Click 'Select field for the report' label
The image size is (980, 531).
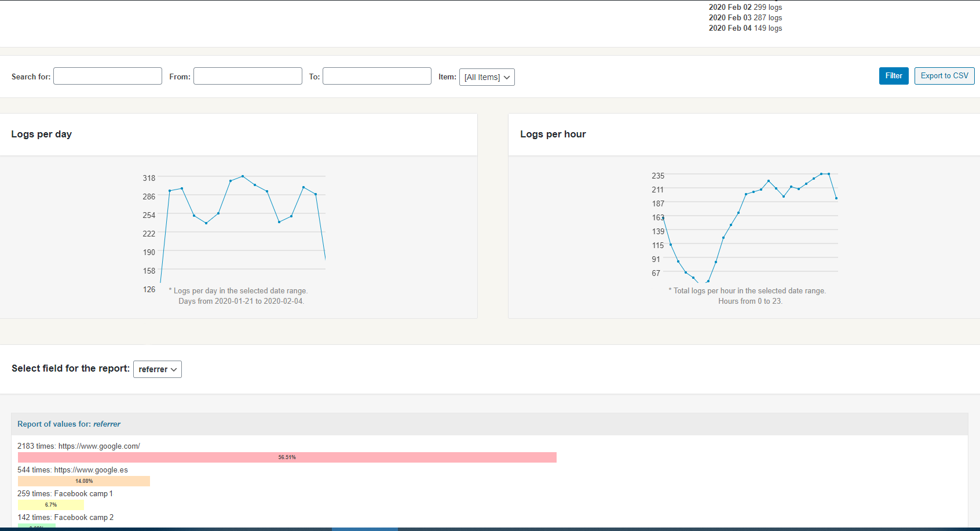pyautogui.click(x=71, y=368)
